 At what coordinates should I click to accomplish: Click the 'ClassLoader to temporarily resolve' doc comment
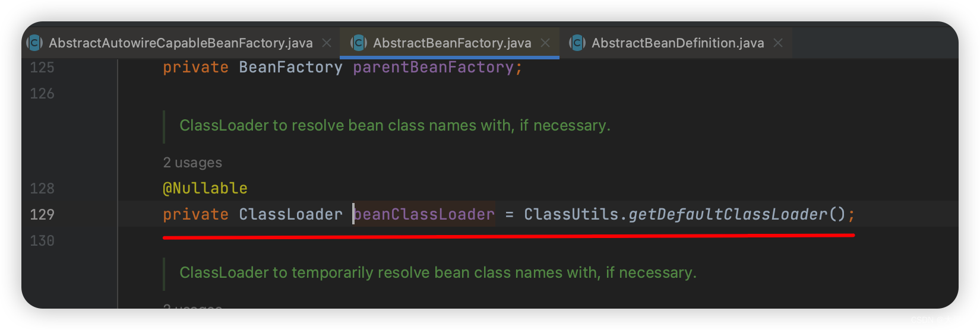tap(438, 272)
